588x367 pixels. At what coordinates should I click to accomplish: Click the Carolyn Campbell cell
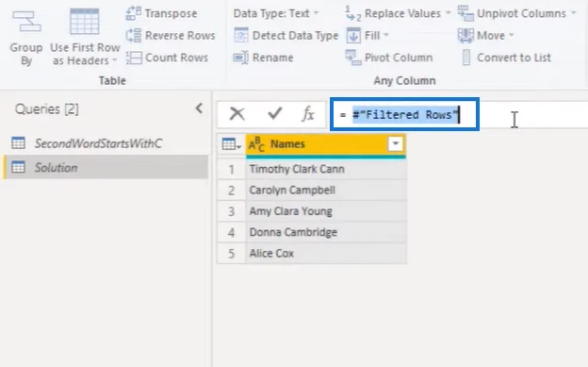point(325,190)
